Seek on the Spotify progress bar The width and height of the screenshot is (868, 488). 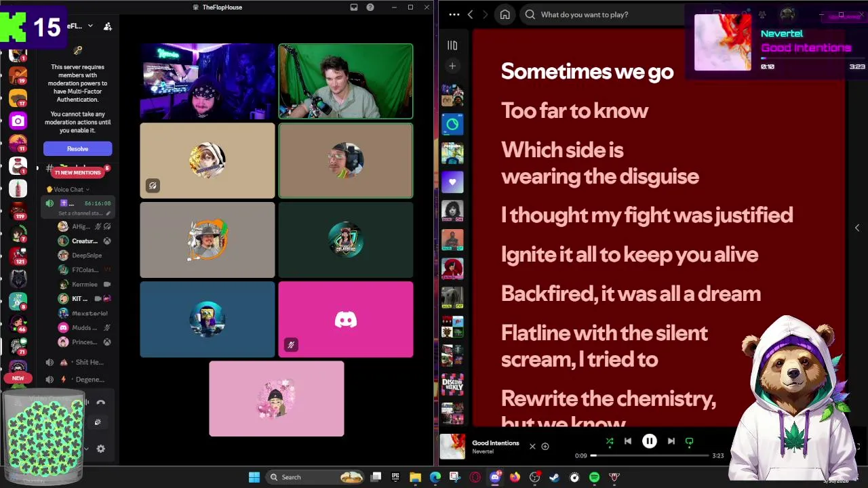pos(650,455)
